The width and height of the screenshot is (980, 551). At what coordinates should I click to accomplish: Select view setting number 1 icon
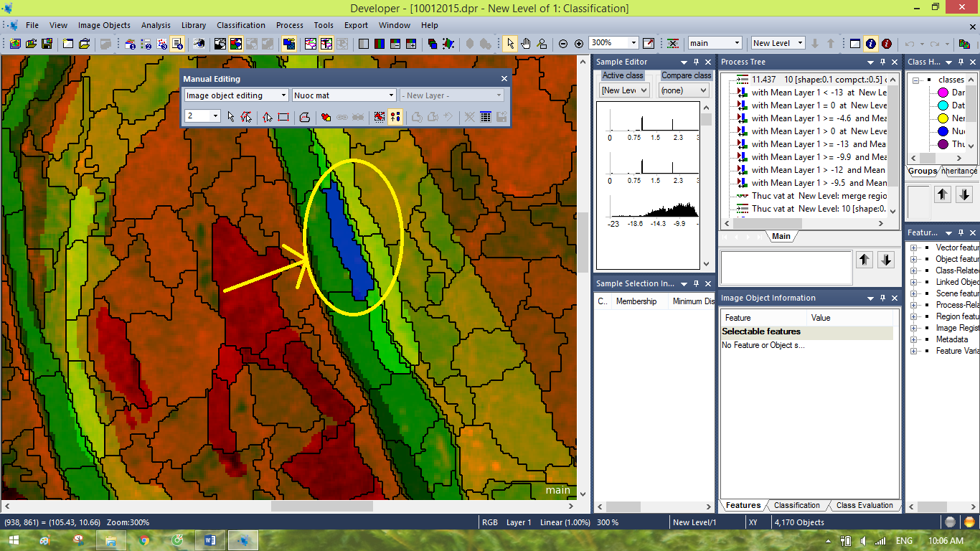click(x=130, y=43)
